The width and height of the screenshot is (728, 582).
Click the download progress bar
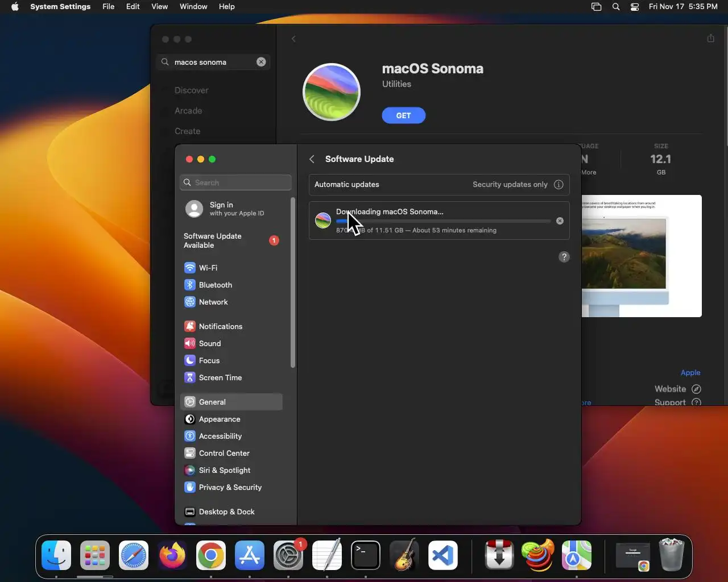[x=444, y=221]
